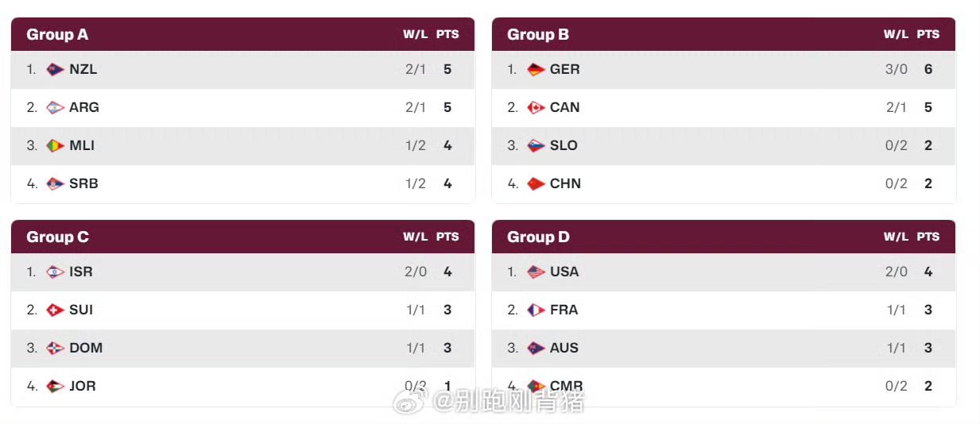
Task: Click the Weibo watermark logo
Action: (410, 399)
